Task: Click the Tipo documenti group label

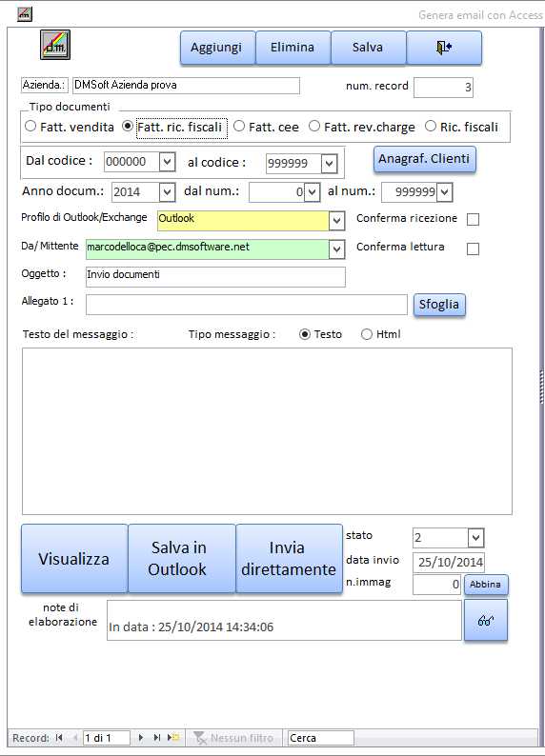Action: click(x=70, y=107)
